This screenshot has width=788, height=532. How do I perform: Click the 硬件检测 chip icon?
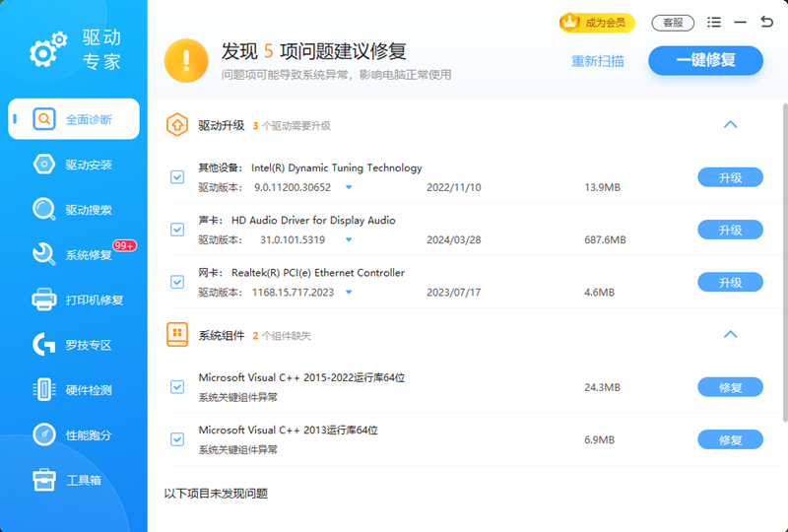[44, 390]
